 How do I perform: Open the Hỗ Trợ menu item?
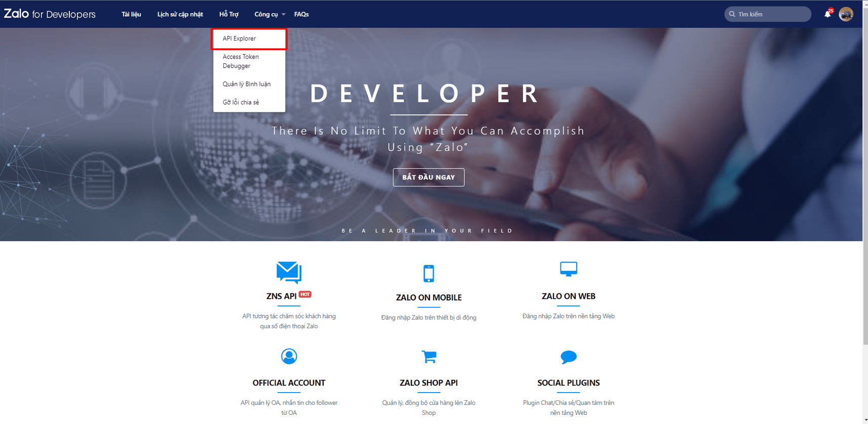pos(229,14)
